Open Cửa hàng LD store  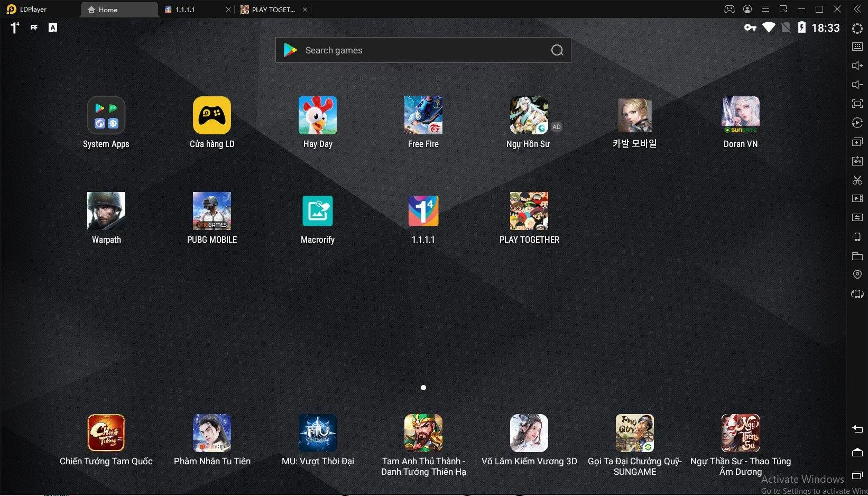211,116
